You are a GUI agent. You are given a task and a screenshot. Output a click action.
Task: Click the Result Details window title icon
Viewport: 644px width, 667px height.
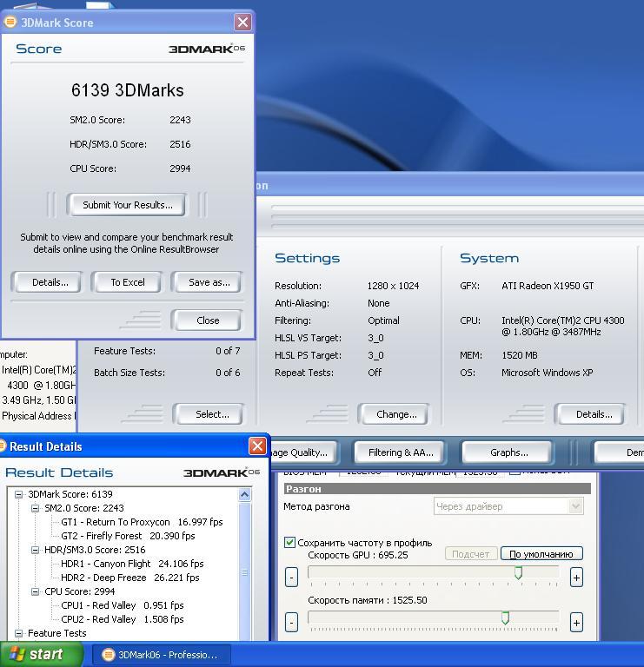click(3, 446)
